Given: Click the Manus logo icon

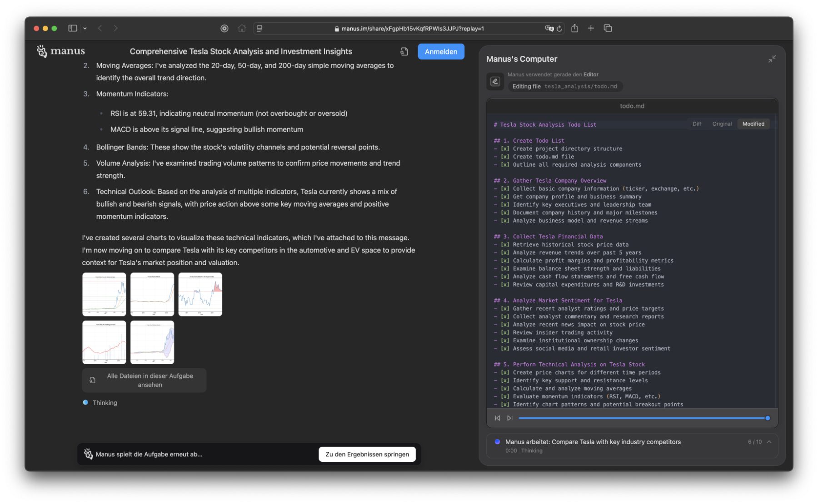Looking at the screenshot, I should 42,51.
